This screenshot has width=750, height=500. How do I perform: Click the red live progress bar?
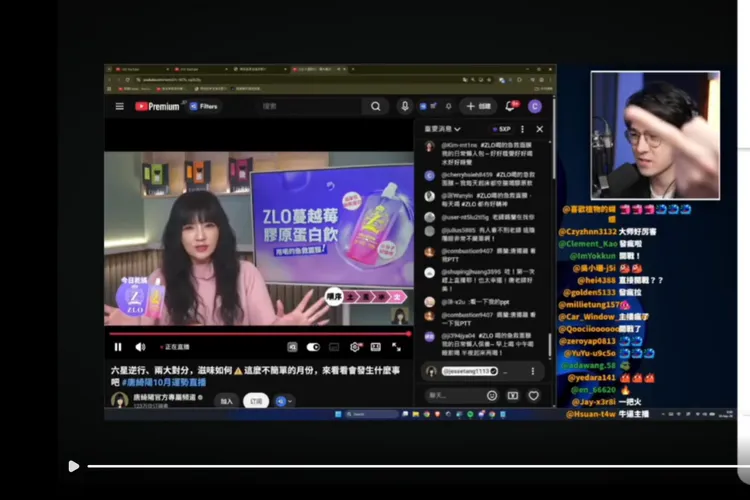[259, 333]
